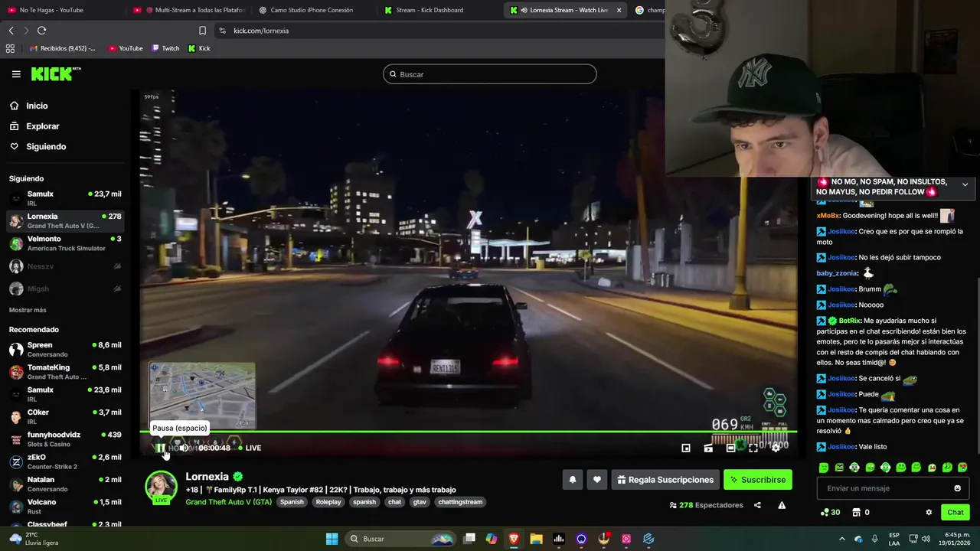Open emote picker smiley in chat input
This screenshot has height=551, width=980.
coord(957,488)
